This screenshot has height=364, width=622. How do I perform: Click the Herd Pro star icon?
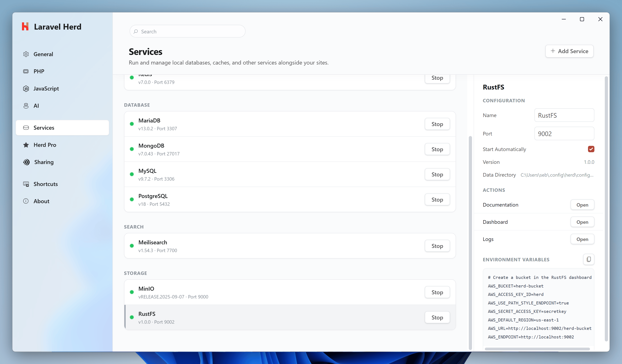26,145
